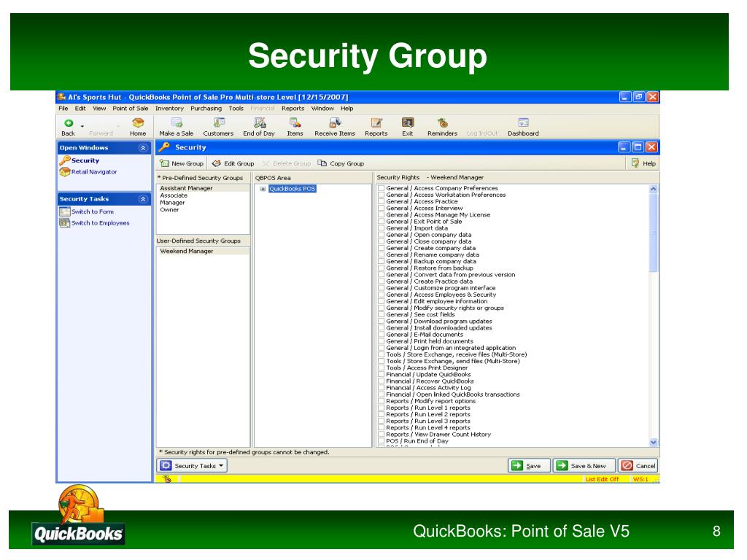Check General / Access Workstation Preferences
The image size is (747, 560).
tap(381, 195)
